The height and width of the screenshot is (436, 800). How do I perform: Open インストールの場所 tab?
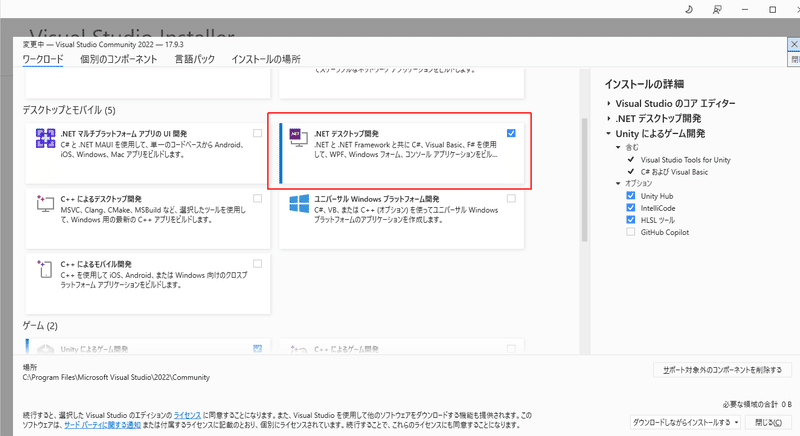[x=266, y=60]
